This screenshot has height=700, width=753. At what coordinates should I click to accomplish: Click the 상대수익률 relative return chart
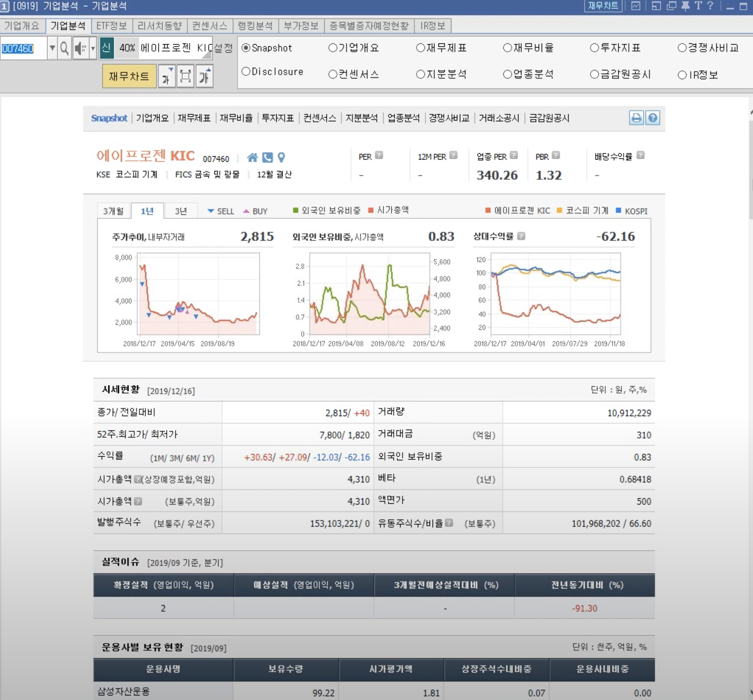coord(556,294)
